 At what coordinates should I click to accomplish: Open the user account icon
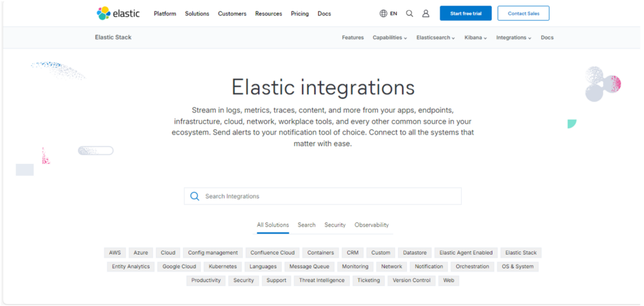click(426, 14)
